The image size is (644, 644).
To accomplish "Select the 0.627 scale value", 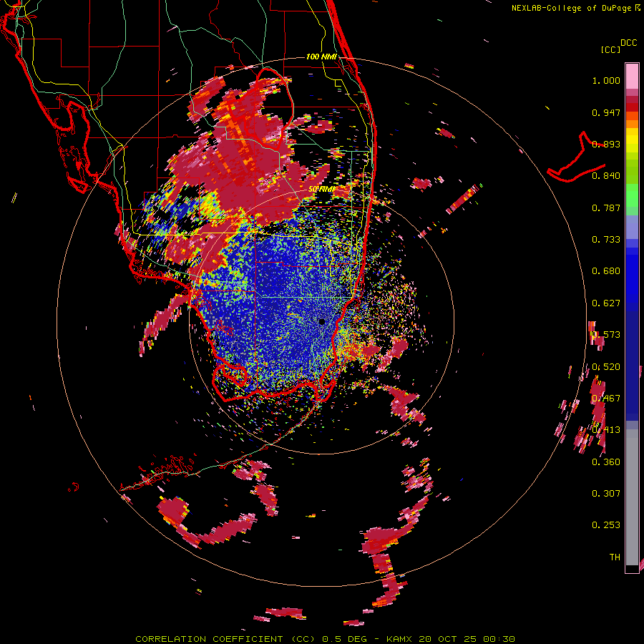I will [x=606, y=303].
